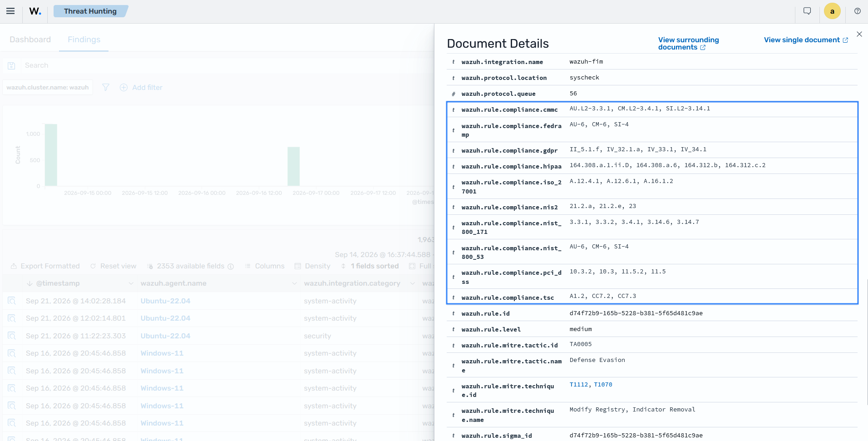Click the filter funnel icon
This screenshot has height=441, width=868.
[106, 87]
